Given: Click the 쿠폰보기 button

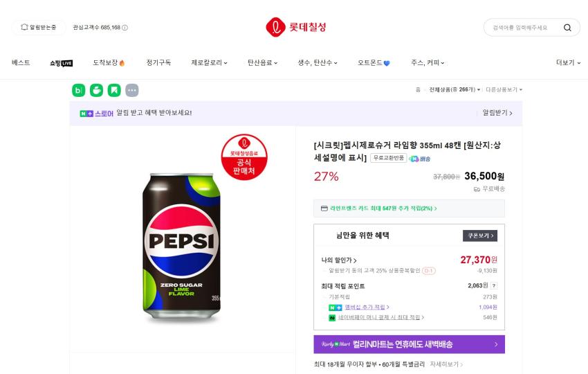Looking at the screenshot, I should coord(479,235).
